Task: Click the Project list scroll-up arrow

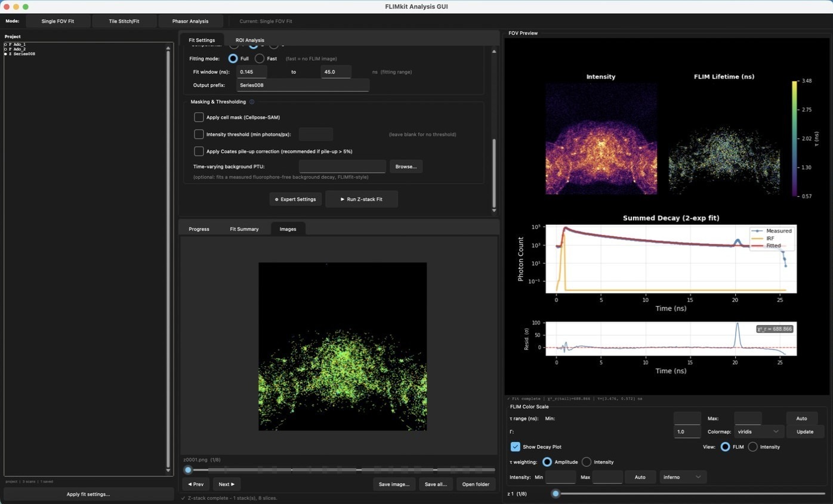Action: click(x=168, y=48)
